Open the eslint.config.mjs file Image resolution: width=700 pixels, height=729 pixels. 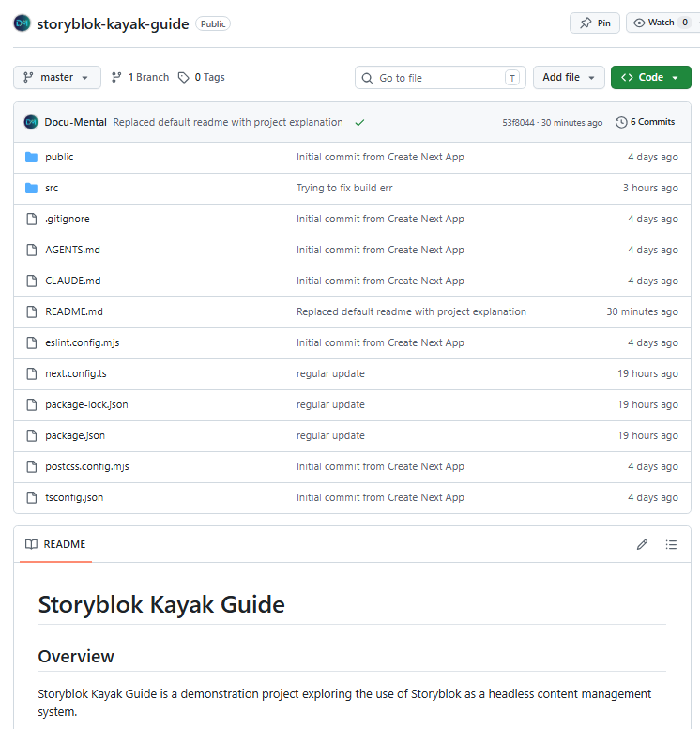(x=83, y=342)
